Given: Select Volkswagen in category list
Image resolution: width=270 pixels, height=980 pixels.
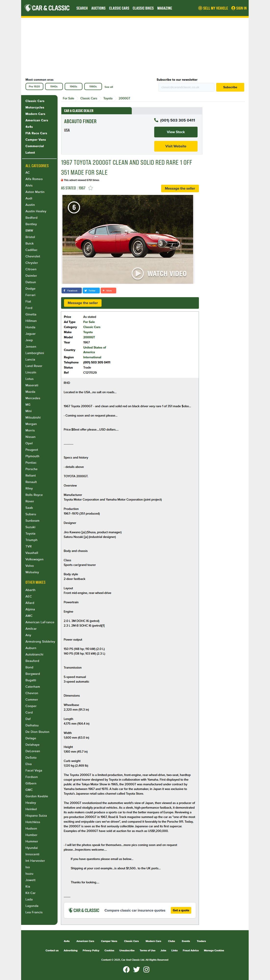Looking at the screenshot, I should coord(34,559).
